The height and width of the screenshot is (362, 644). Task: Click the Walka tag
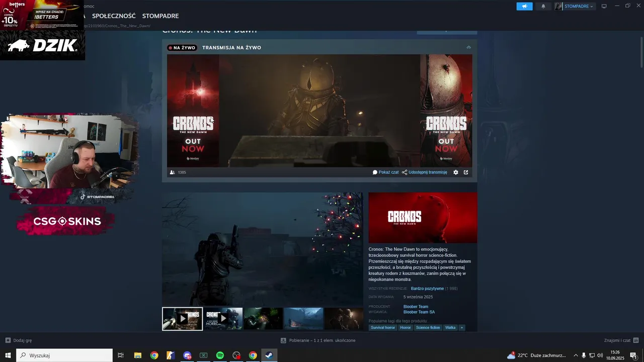tap(450, 328)
